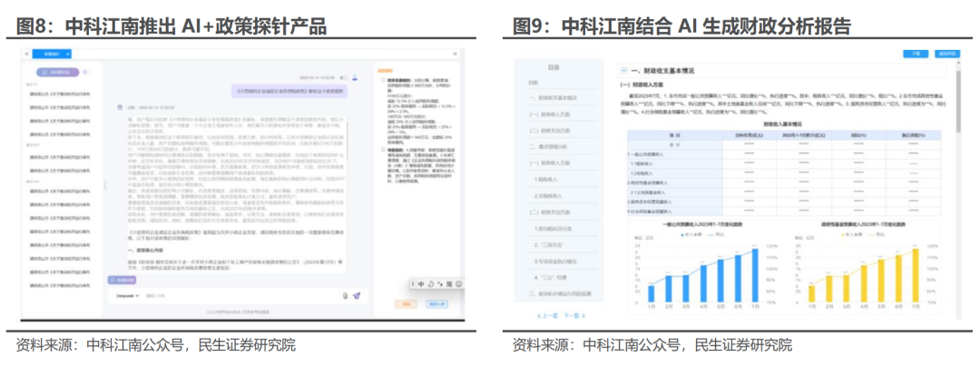Click the IME moon icon
This screenshot has height=367, width=980.
(431, 283)
